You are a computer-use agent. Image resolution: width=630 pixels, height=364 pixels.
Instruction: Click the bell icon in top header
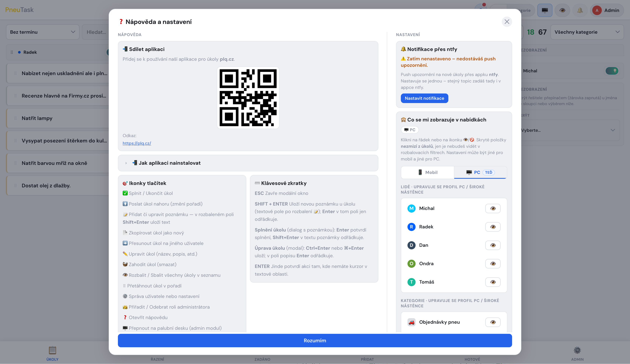click(x=580, y=10)
